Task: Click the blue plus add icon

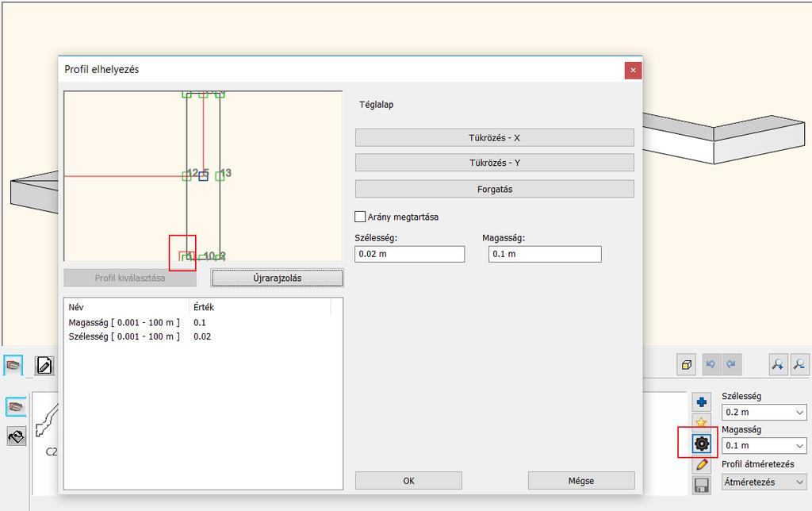Action: point(702,401)
